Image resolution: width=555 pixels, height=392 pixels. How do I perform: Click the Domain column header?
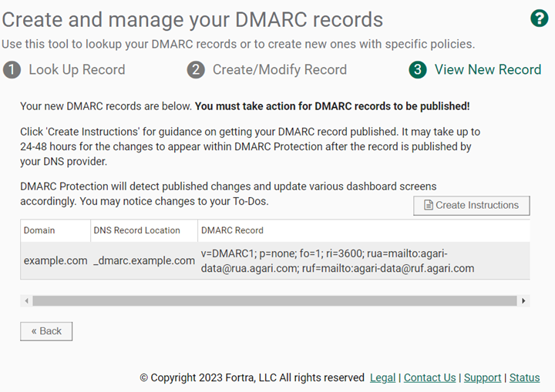click(55, 230)
